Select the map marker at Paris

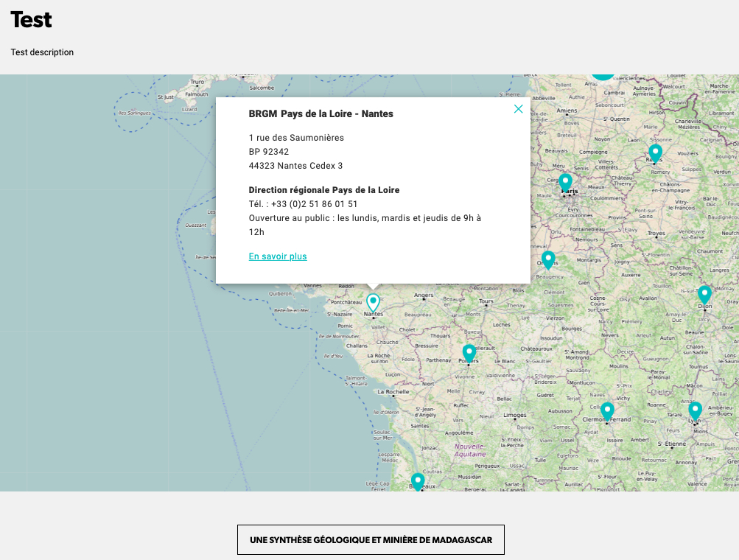point(565,183)
